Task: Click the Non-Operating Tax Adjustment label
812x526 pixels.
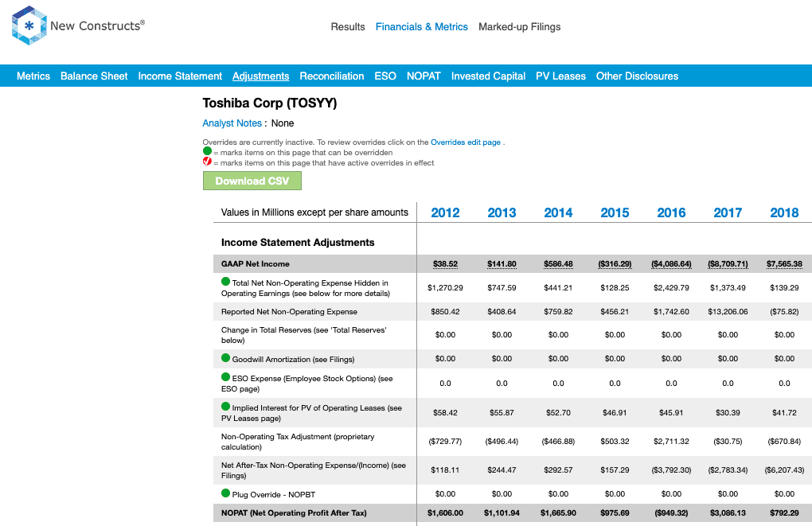Action: pos(298,442)
